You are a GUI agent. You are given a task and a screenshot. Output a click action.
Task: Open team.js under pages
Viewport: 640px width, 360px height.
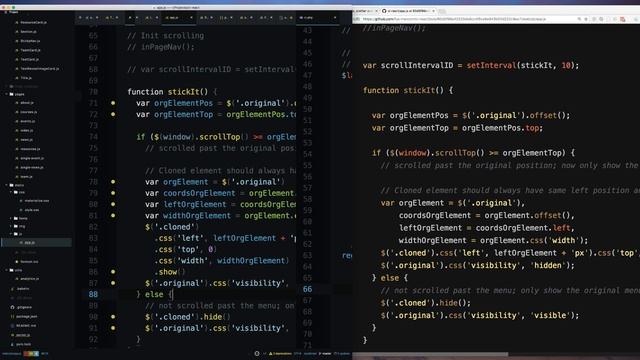pos(27,176)
